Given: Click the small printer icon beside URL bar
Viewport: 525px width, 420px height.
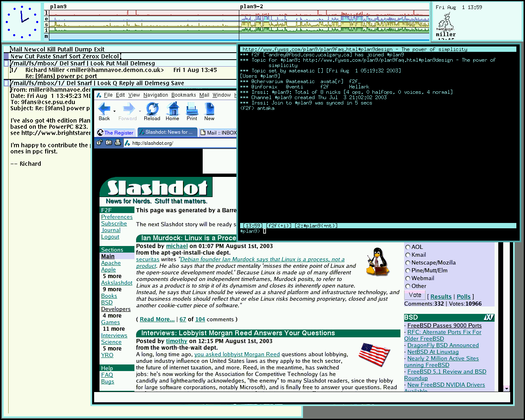Looking at the screenshot, I should (118, 143).
